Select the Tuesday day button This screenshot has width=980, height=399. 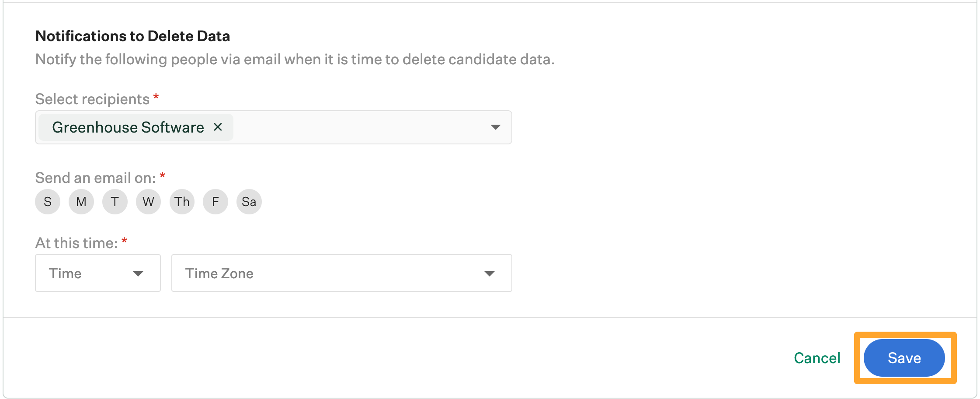(115, 202)
